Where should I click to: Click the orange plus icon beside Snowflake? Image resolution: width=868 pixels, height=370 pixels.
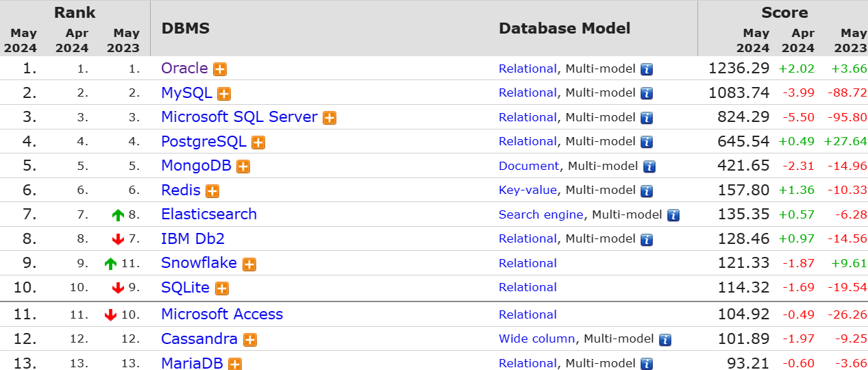pyautogui.click(x=249, y=264)
